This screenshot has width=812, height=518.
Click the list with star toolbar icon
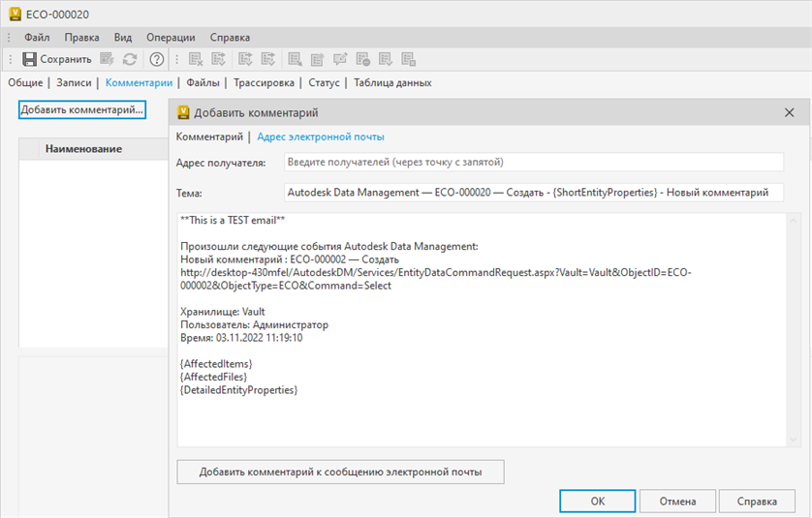click(x=318, y=59)
